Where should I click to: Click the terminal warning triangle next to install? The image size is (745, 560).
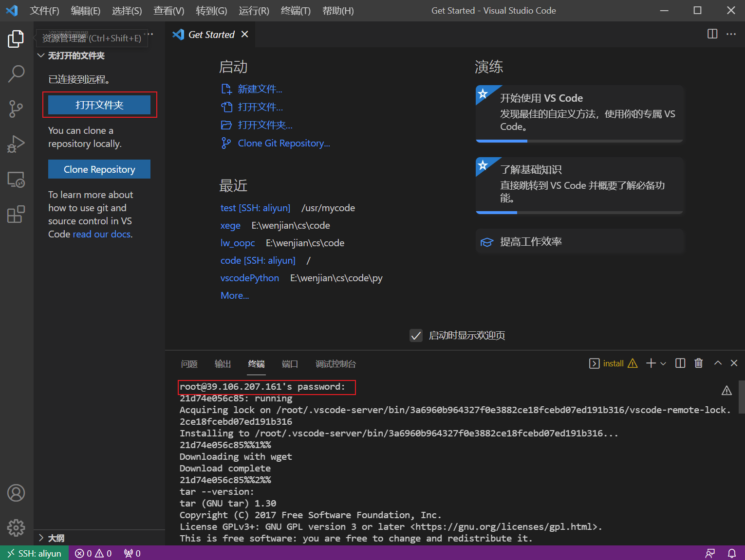[x=633, y=363]
